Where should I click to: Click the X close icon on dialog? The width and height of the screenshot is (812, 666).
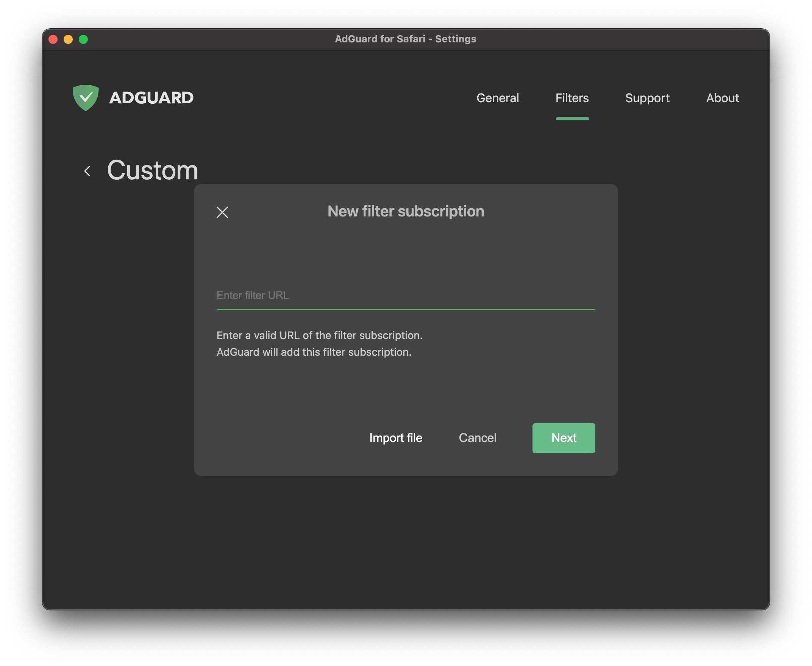point(223,212)
